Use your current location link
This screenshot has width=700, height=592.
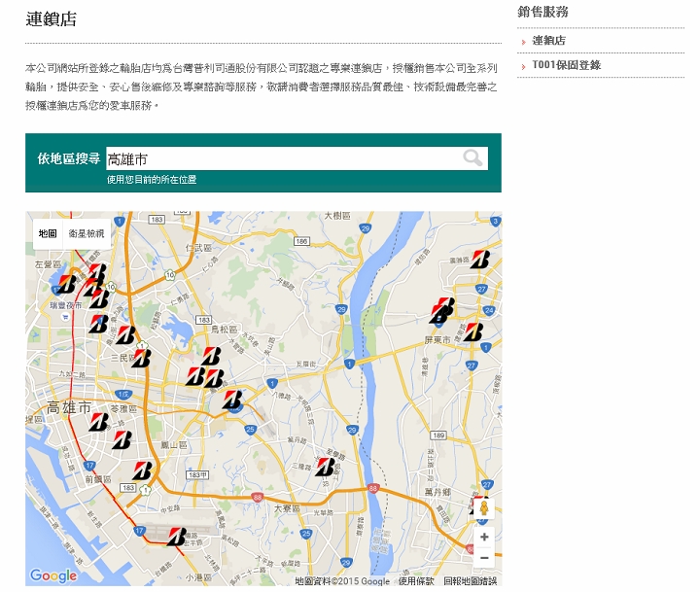coord(152,180)
